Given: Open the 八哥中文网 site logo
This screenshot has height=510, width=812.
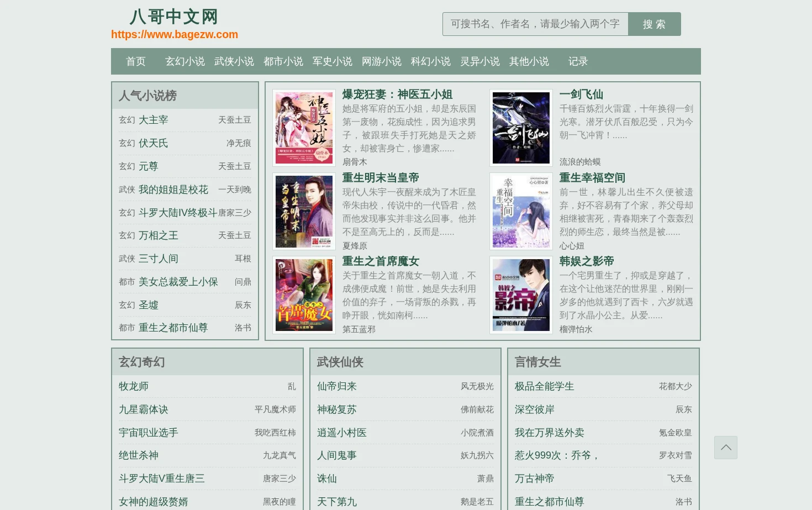Looking at the screenshot, I should tap(174, 17).
